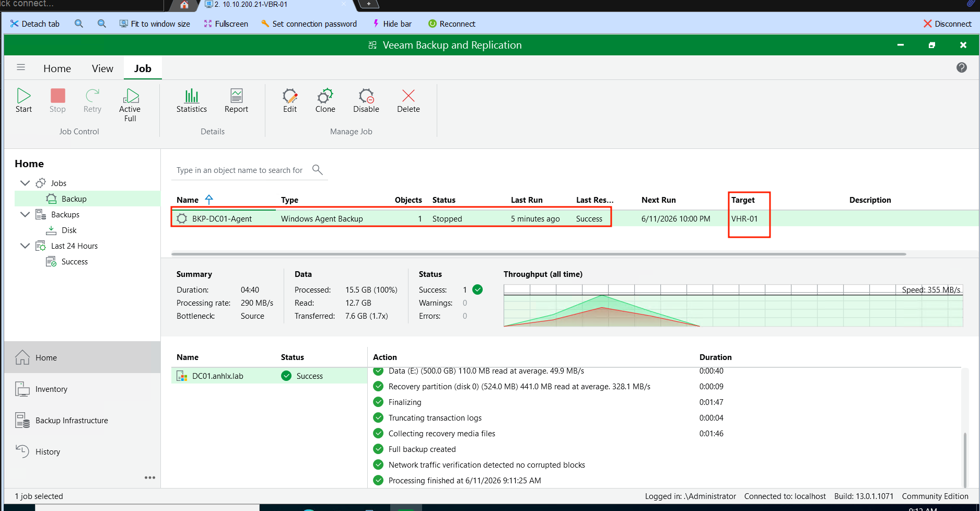
Task: Open the hamburger main menu
Action: click(21, 67)
